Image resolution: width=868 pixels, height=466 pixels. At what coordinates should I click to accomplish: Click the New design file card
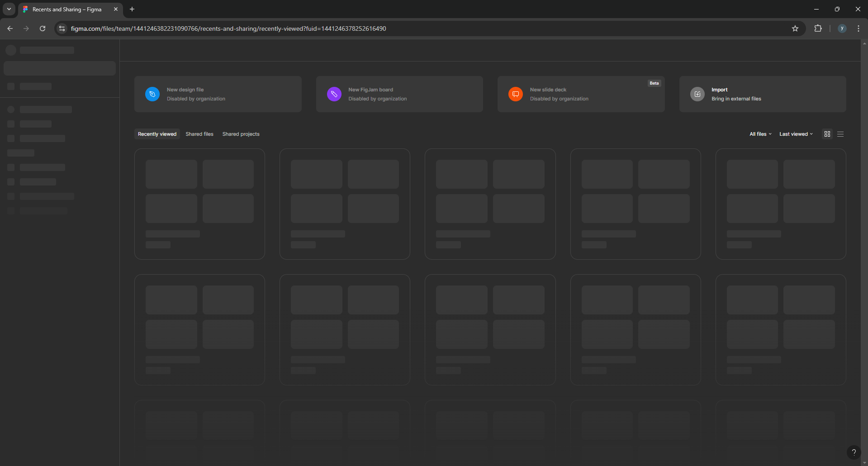click(218, 94)
